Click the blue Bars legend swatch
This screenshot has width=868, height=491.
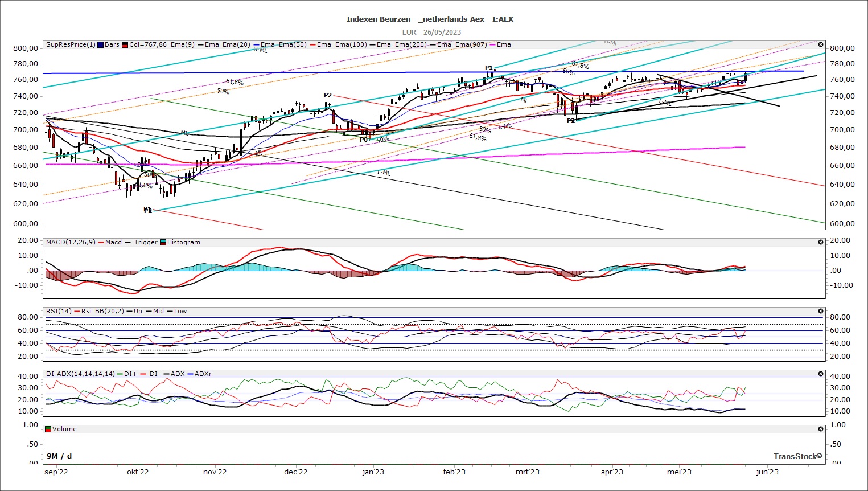(x=101, y=44)
